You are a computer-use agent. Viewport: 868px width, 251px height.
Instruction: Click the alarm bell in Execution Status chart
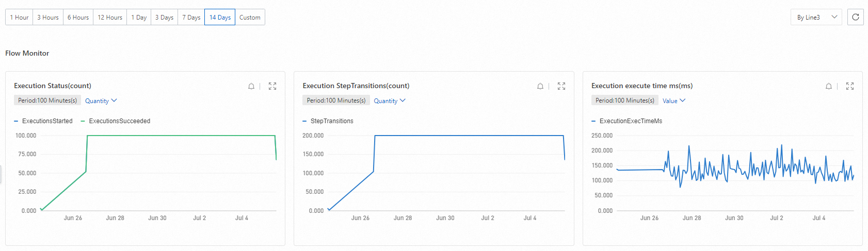click(x=251, y=86)
